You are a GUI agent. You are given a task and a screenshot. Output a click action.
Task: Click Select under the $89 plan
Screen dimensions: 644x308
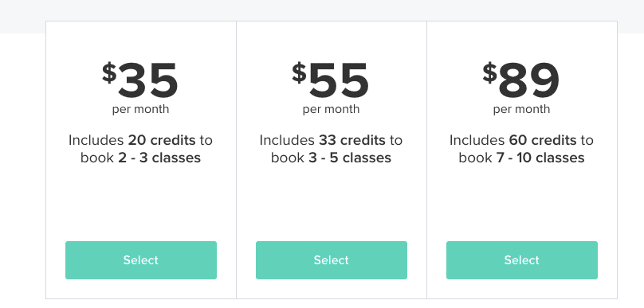[x=522, y=260]
